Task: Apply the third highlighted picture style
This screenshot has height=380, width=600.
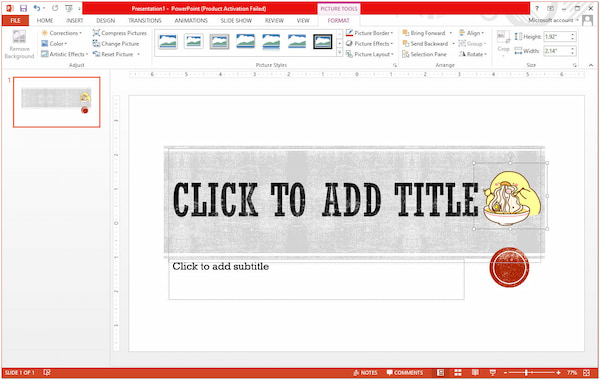Action: [x=220, y=41]
